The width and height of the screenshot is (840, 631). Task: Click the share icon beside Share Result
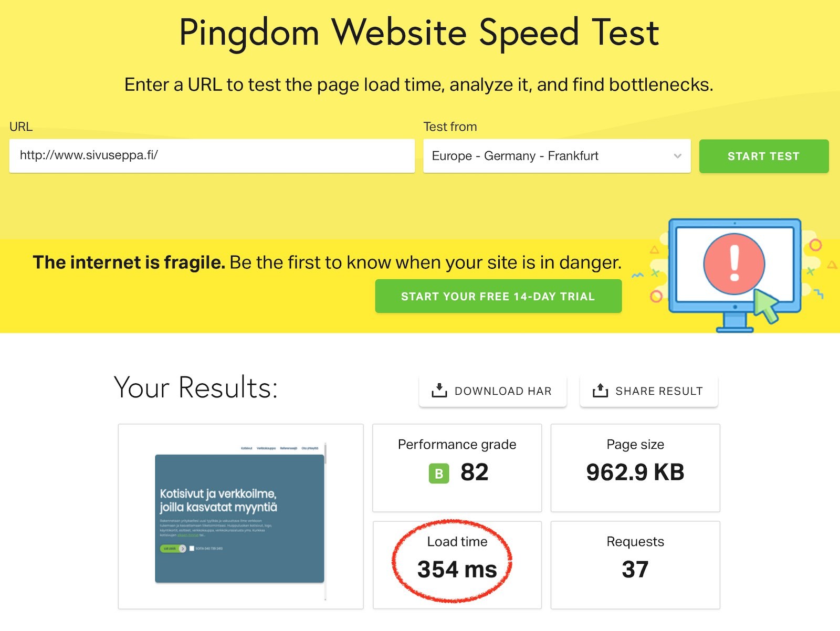click(600, 391)
